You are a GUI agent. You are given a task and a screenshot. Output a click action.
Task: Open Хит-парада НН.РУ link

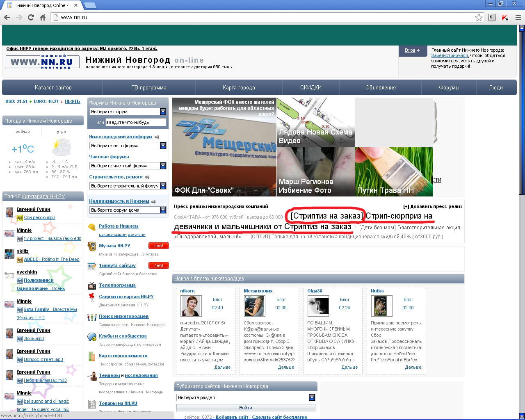[43, 196]
